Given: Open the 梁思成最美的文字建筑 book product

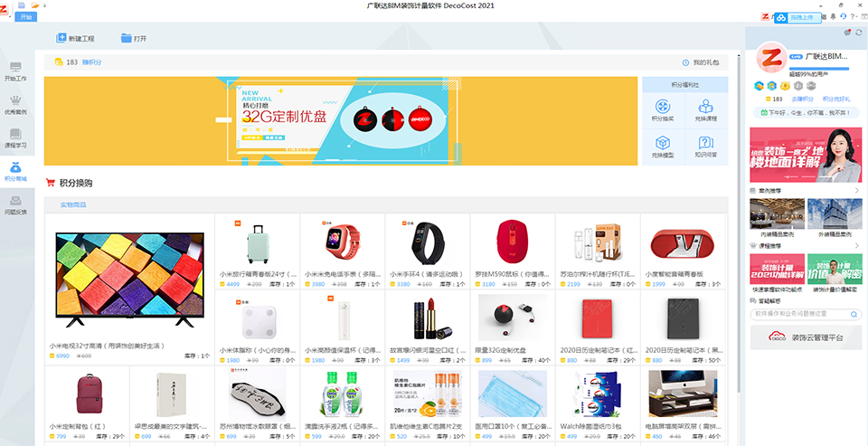Looking at the screenshot, I should 172,403.
